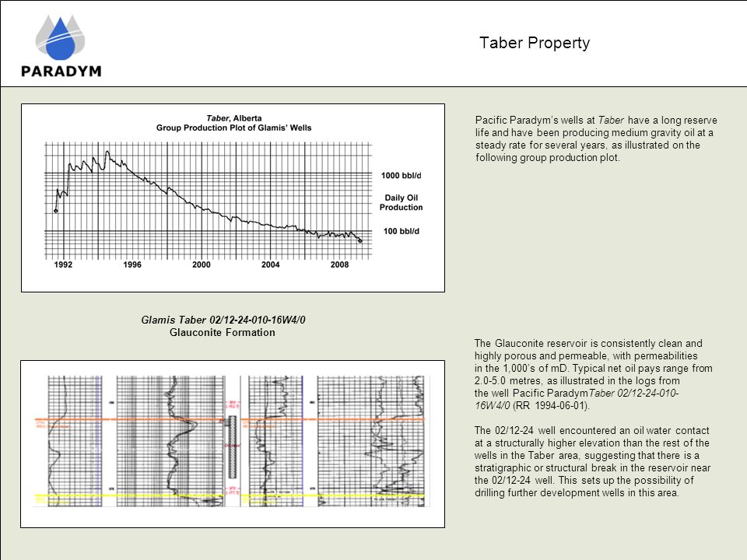Image resolution: width=747 pixels, height=560 pixels.
Task: Click the yellow highlighted band on the well log
Action: point(230,497)
